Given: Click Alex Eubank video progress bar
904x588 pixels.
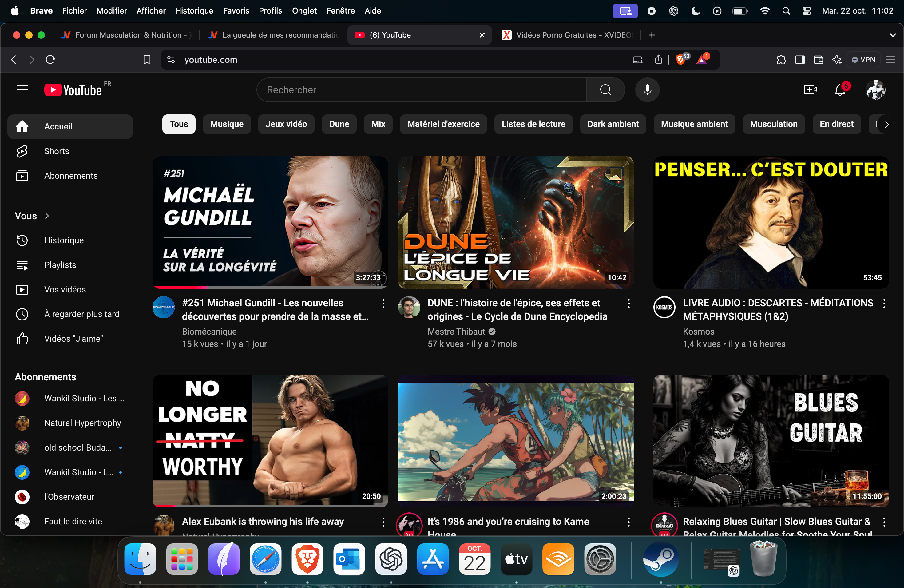Looking at the screenshot, I should 270,506.
